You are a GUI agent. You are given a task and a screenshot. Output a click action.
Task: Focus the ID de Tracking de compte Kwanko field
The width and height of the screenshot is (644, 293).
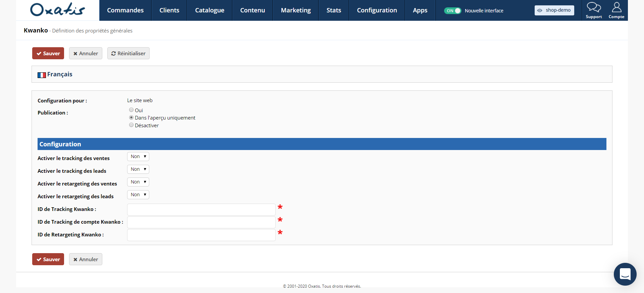(201, 222)
